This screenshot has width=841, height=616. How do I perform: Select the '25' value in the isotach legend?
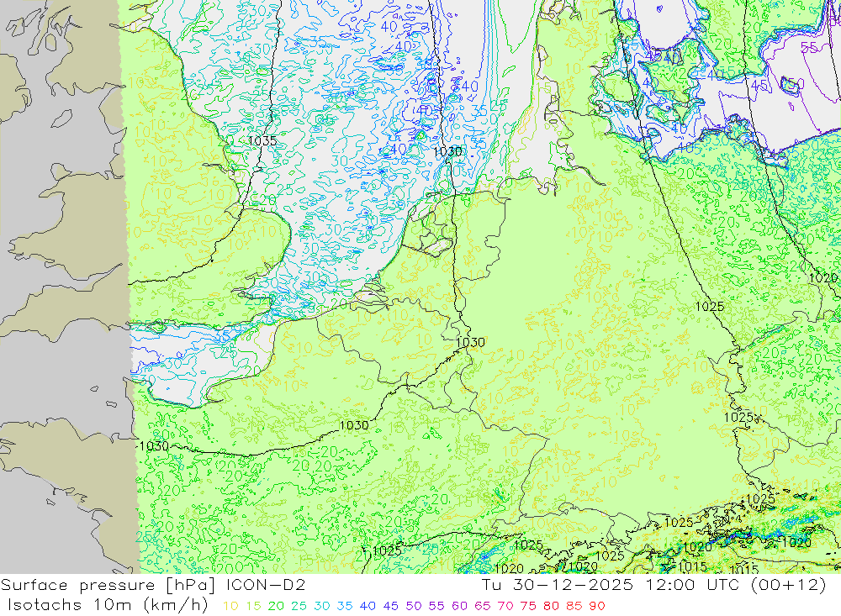point(299,607)
